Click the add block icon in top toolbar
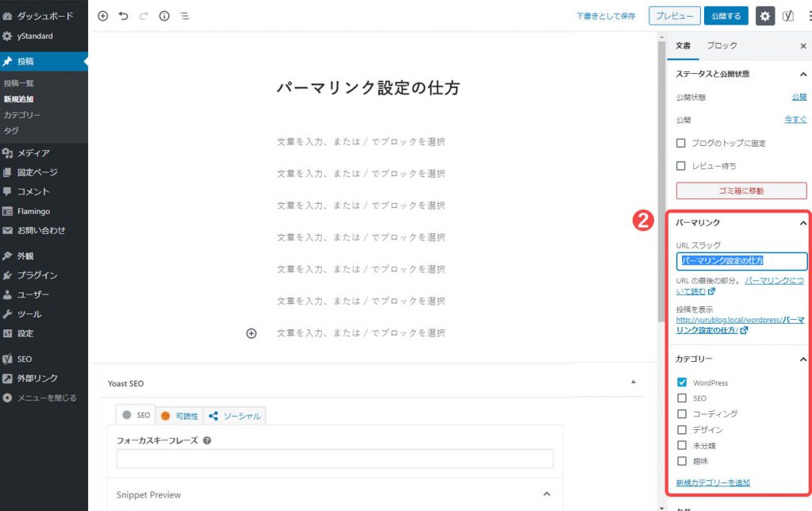The height and width of the screenshot is (511, 812). 102,16
